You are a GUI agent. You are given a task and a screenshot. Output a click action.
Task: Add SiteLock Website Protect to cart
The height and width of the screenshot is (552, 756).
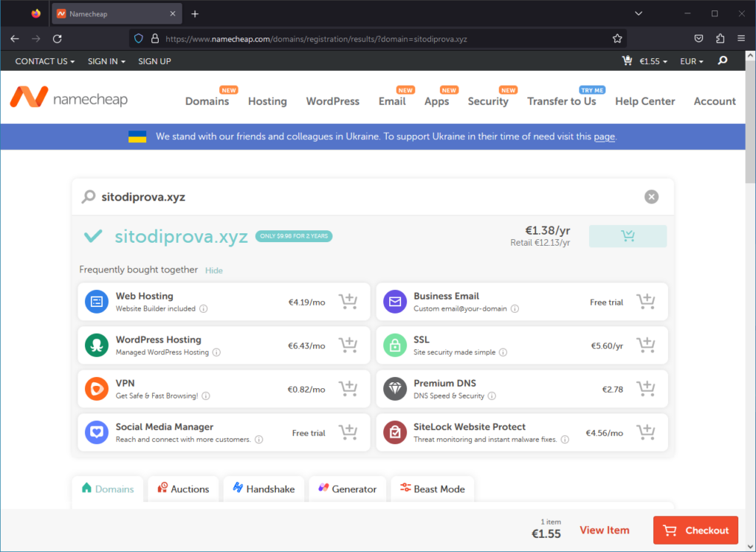(x=645, y=432)
